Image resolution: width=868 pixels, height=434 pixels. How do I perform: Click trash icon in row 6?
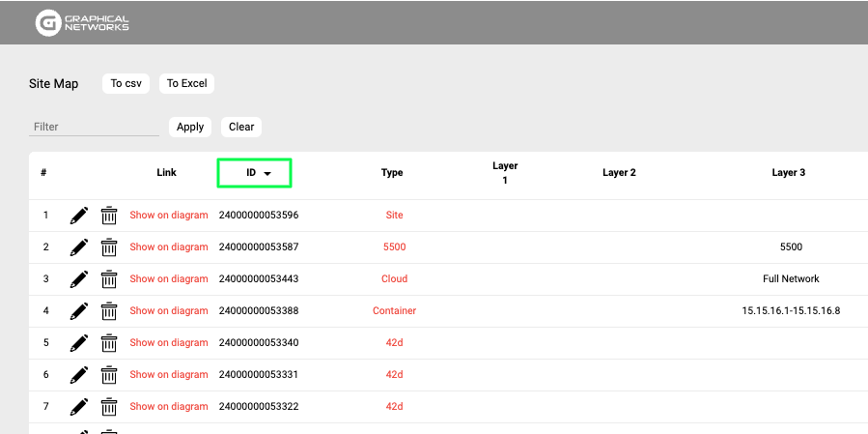109,375
